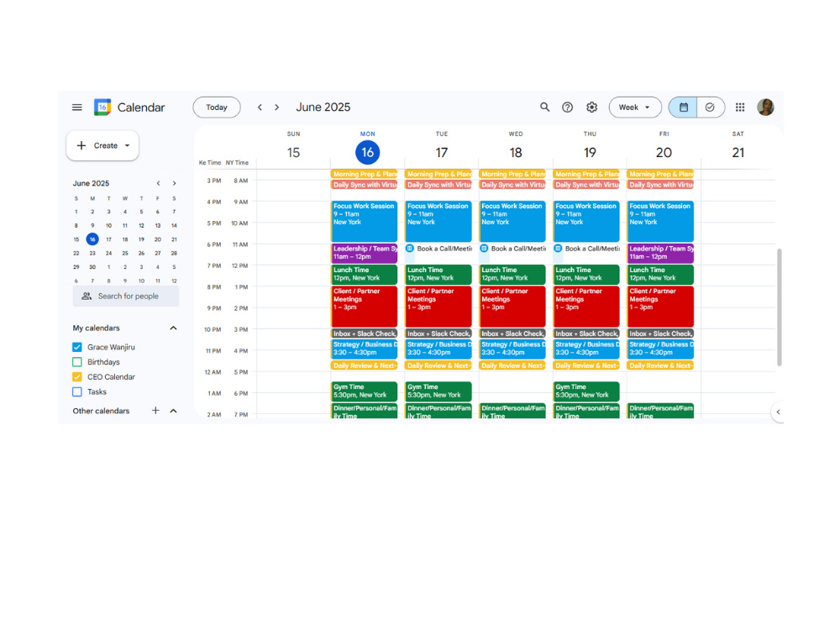Open Friday Strategy / Business event
The height and width of the screenshot is (630, 840).
(660, 349)
